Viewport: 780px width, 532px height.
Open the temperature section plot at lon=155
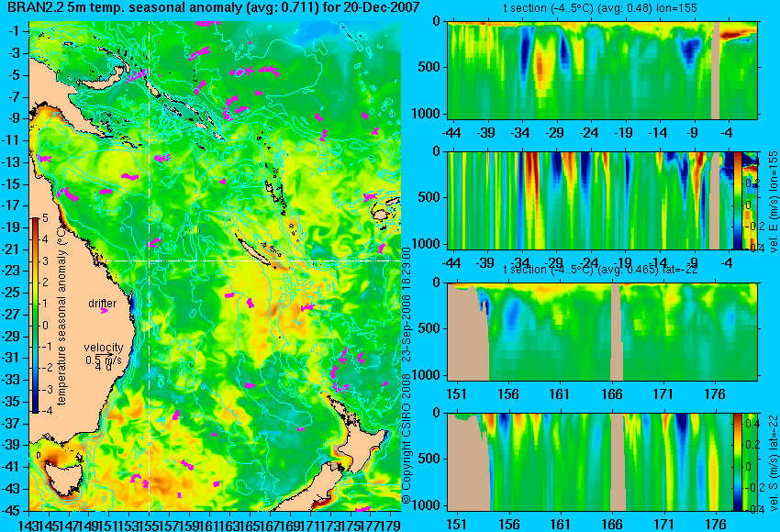(602, 70)
